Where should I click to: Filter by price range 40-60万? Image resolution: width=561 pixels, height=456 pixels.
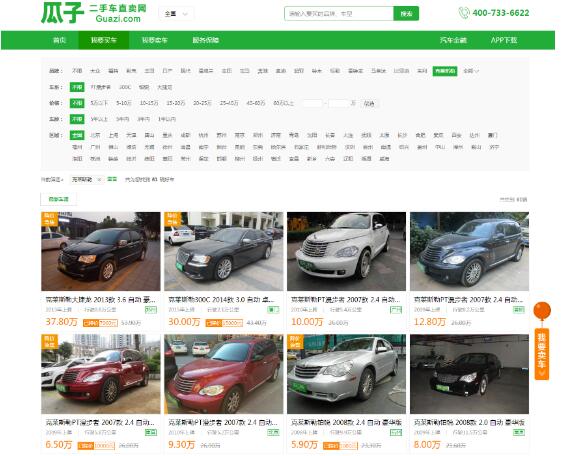point(256,103)
